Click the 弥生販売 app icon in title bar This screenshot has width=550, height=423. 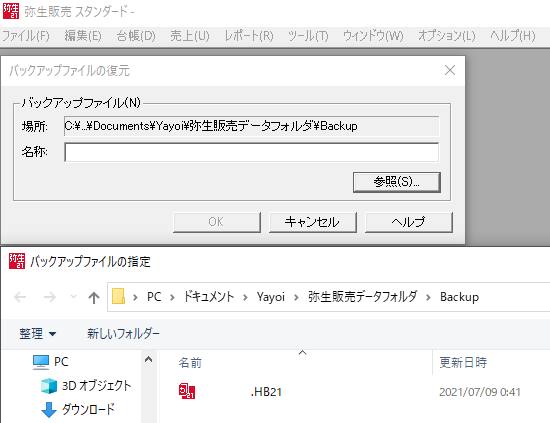click(x=11, y=11)
